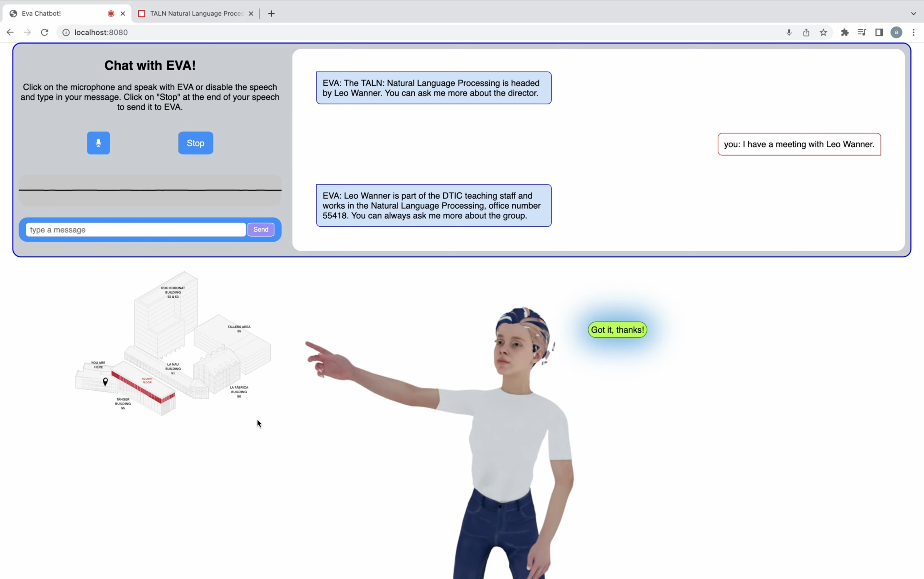Expand the tab search chevron
The image size is (924, 579).
coord(913,13)
